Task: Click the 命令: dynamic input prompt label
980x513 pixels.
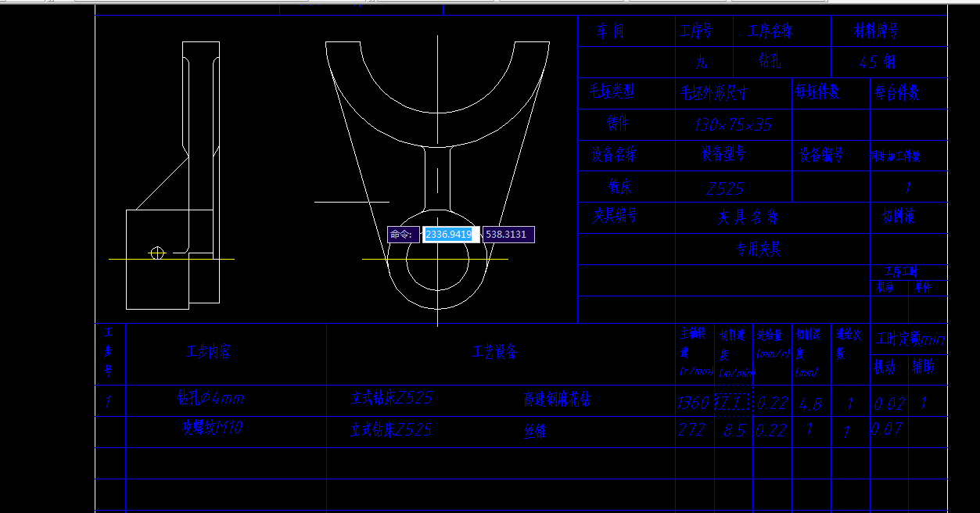Action: point(403,234)
